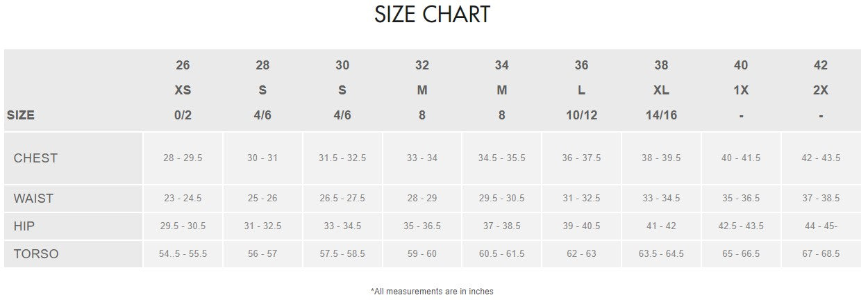This screenshot has width=868, height=302.
Task: Click torso measurement cell 59 - 60
Action: (x=422, y=254)
